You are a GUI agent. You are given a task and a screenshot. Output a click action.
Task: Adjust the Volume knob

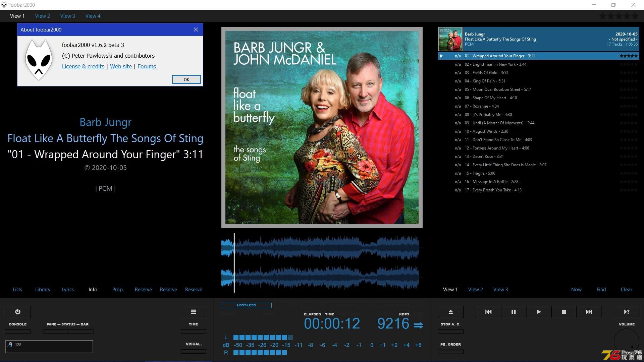627,341
